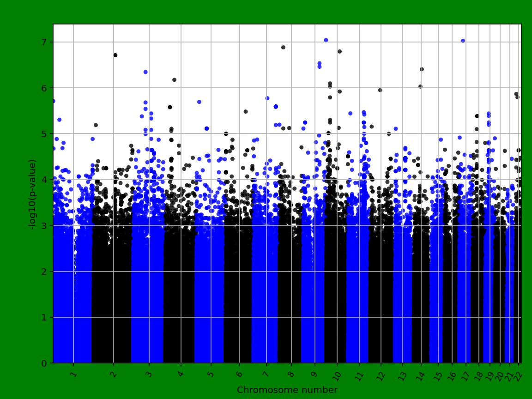
Task: Click the y-axis tick label 2
Action: [45, 272]
